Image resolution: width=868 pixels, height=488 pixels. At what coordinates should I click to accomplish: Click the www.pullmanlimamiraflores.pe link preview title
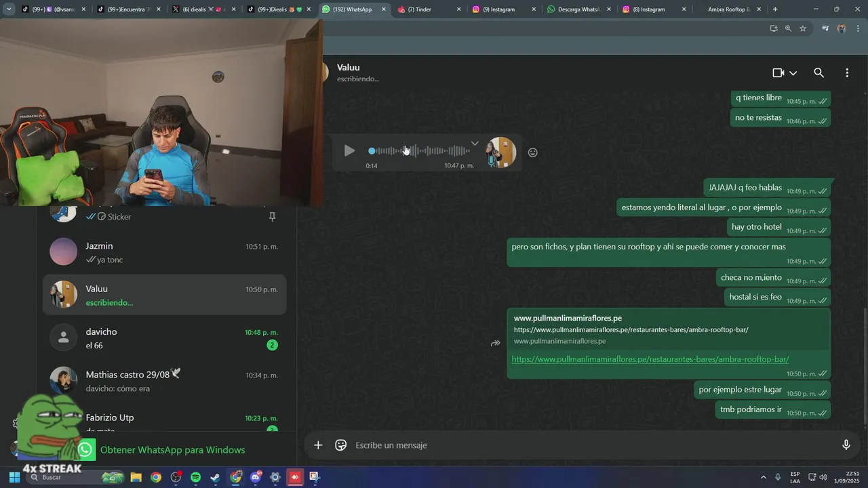tap(568, 318)
